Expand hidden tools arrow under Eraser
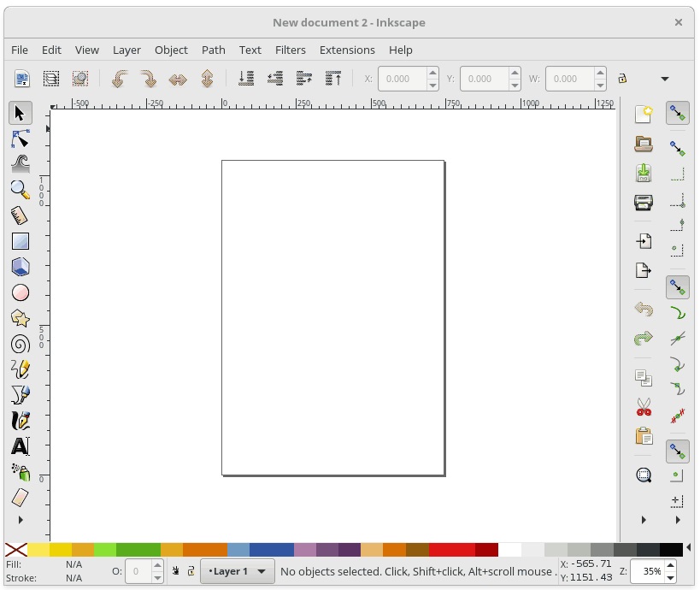700x590 pixels. tap(21, 520)
